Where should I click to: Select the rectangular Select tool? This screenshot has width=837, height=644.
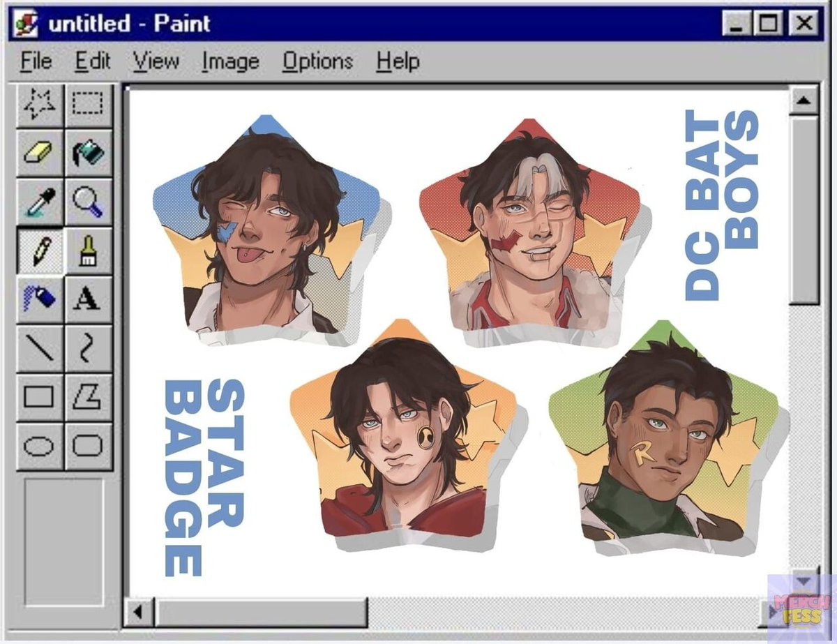coord(89,105)
